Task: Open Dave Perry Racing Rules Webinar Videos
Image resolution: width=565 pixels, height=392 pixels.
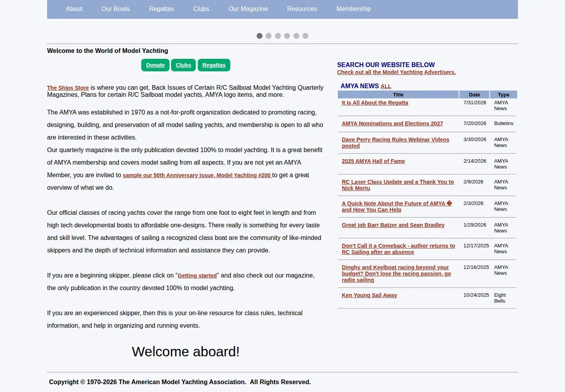Action: [395, 143]
